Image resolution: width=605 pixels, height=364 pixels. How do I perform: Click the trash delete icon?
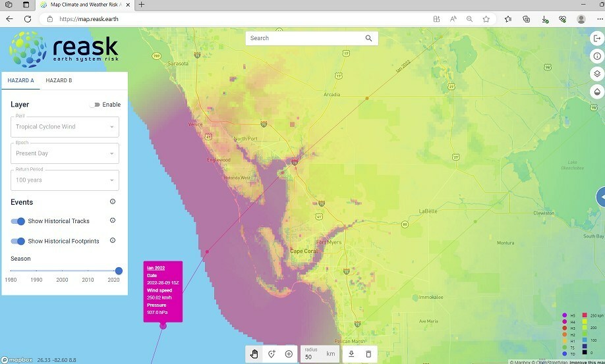click(x=368, y=354)
